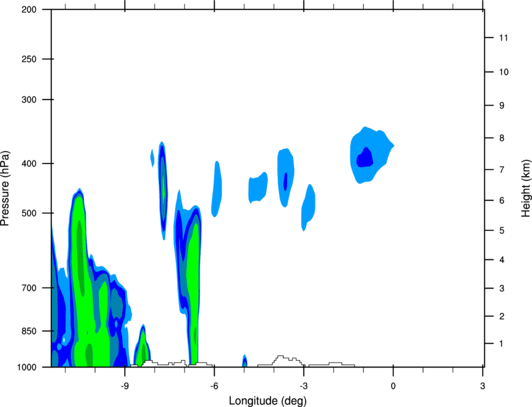Click the 1 km height tick label
The height and width of the screenshot is (407, 532).
501,344
